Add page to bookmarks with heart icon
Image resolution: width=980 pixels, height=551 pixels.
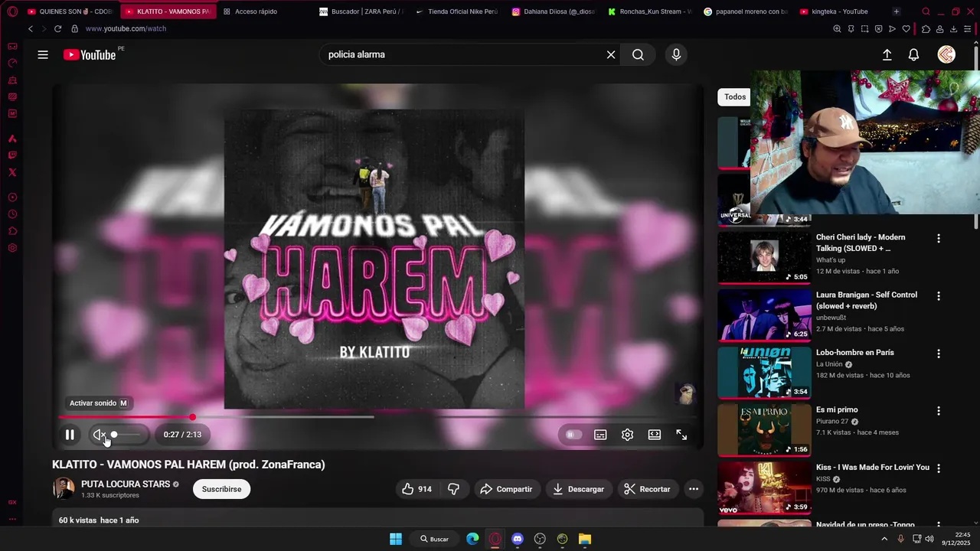tap(906, 28)
